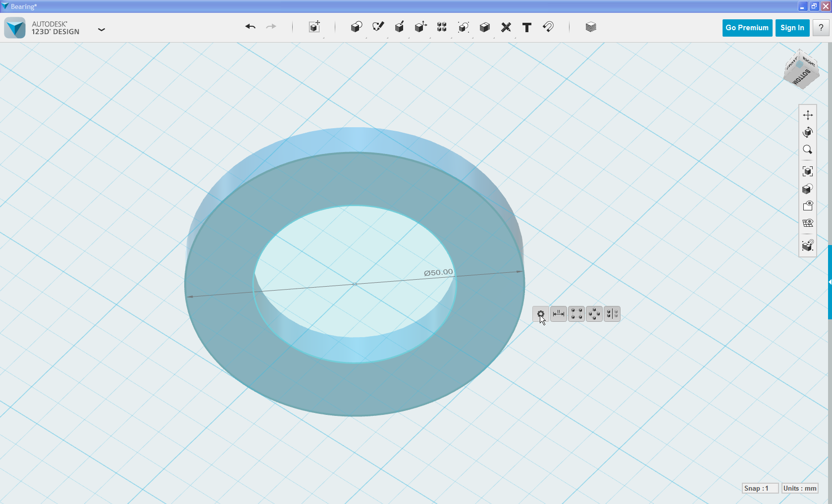Click the Undo arrow
The width and height of the screenshot is (832, 504).
point(250,27)
